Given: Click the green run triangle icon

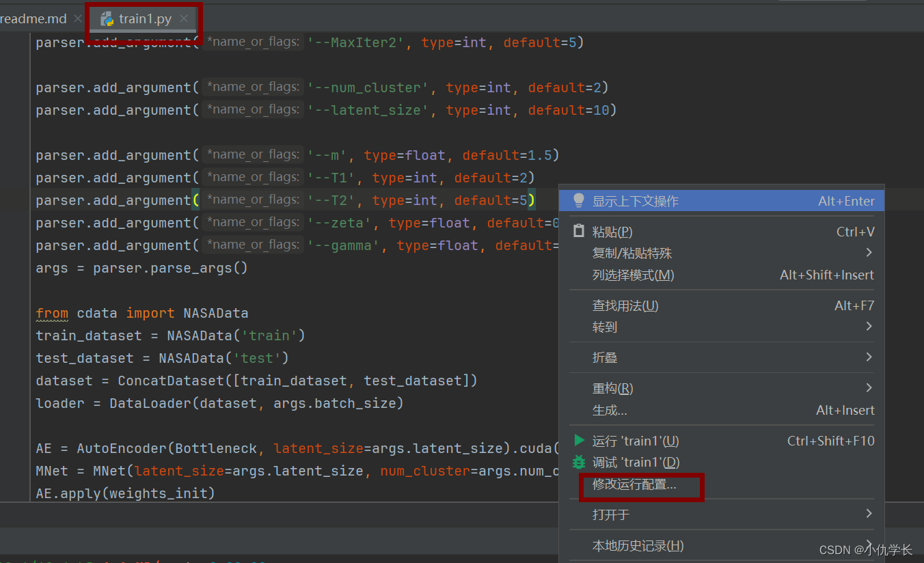Looking at the screenshot, I should click(579, 440).
